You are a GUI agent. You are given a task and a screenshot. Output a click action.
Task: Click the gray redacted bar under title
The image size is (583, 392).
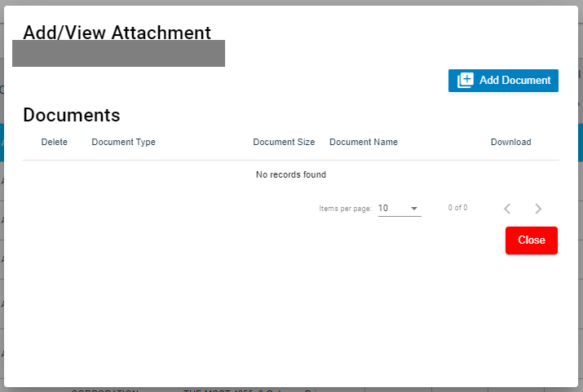tap(118, 54)
